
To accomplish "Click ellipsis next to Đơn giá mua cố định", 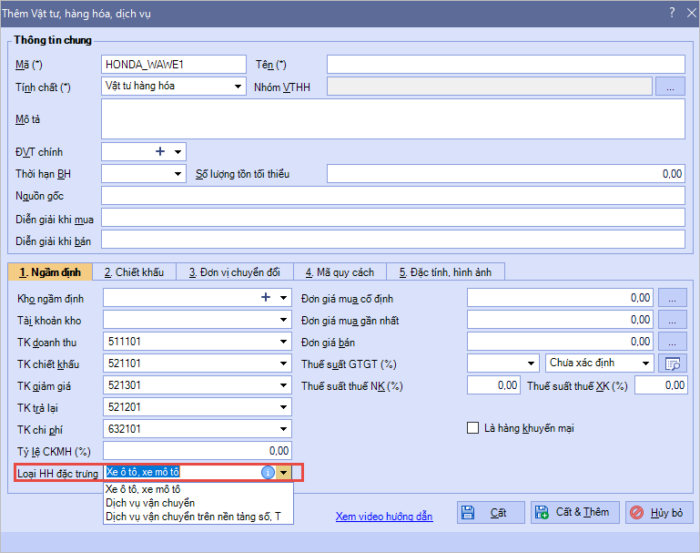I will 672,298.
